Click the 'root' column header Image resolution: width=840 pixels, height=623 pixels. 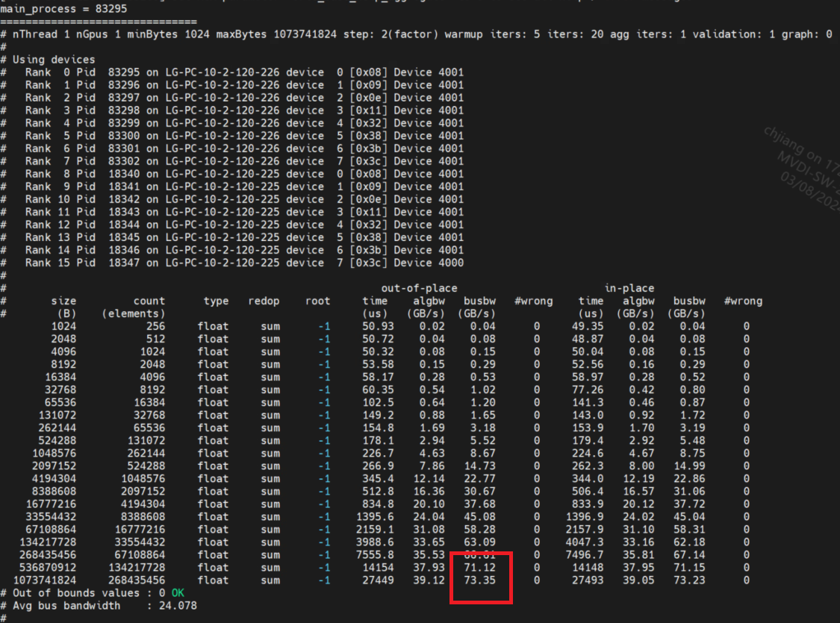click(x=317, y=301)
